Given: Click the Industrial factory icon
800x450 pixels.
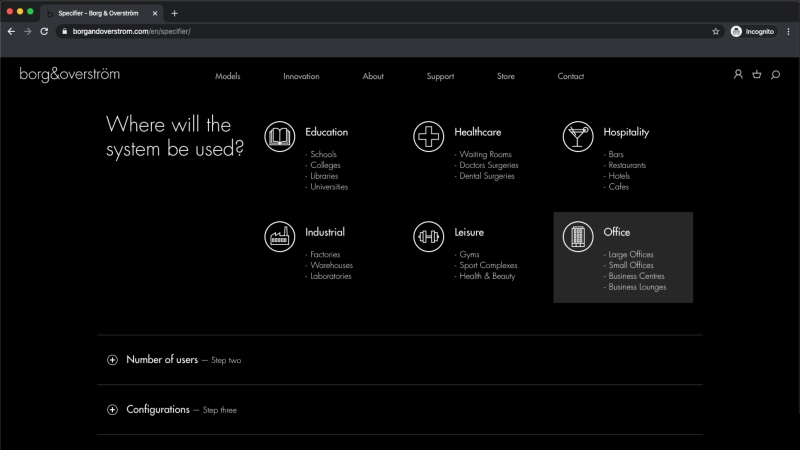Looking at the screenshot, I should click(280, 236).
